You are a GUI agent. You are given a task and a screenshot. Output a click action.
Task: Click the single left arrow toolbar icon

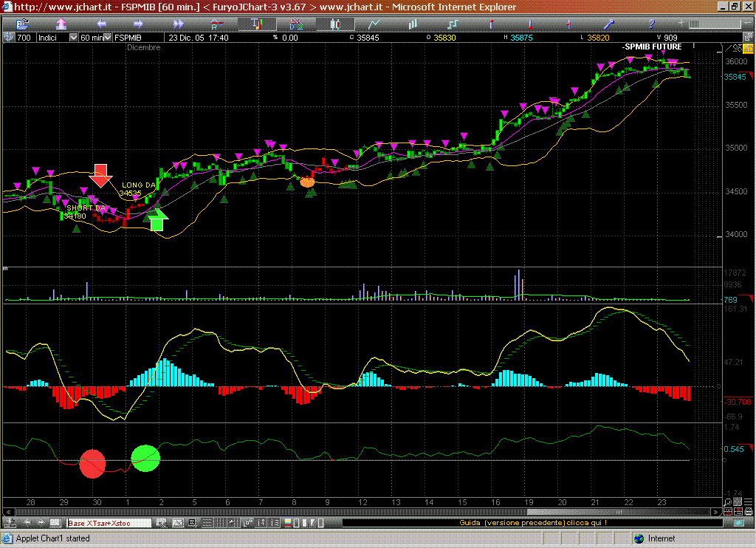(x=101, y=24)
